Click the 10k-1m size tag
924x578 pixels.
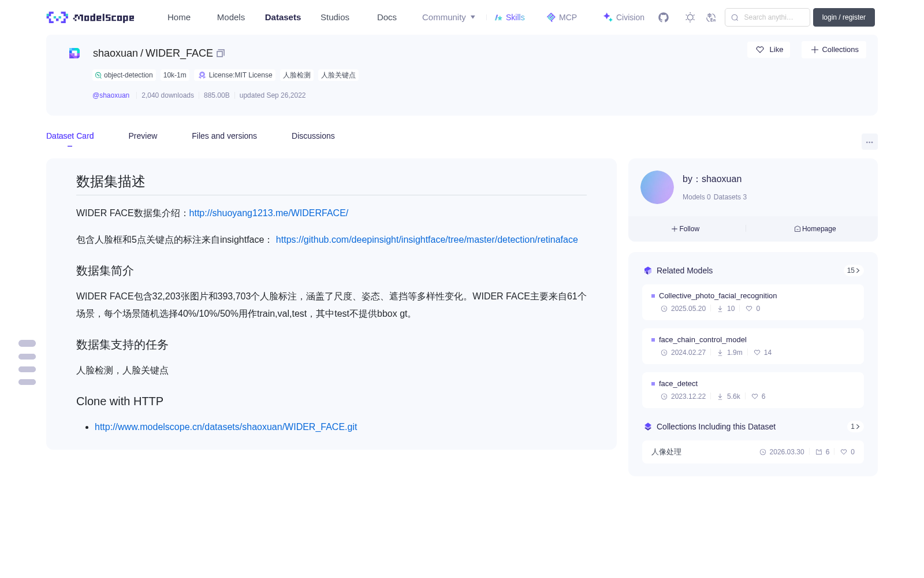click(x=174, y=75)
